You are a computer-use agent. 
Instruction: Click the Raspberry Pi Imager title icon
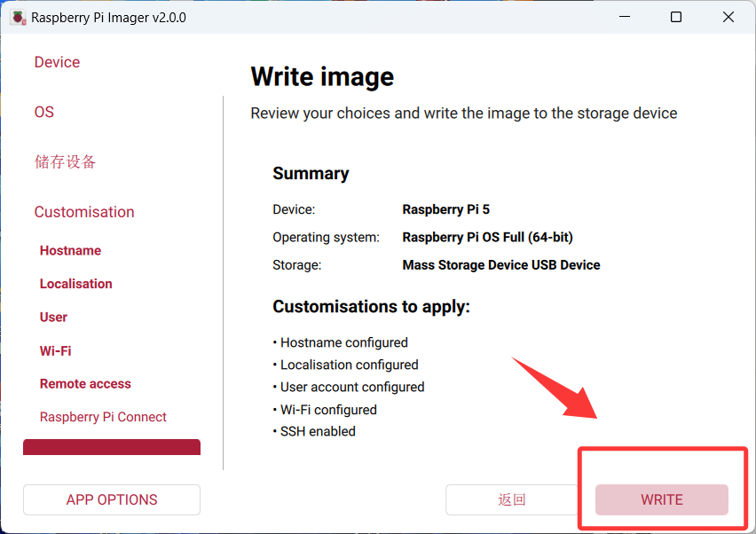[x=19, y=18]
